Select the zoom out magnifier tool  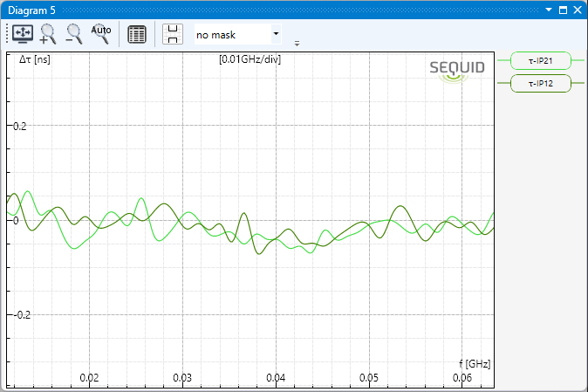[74, 34]
